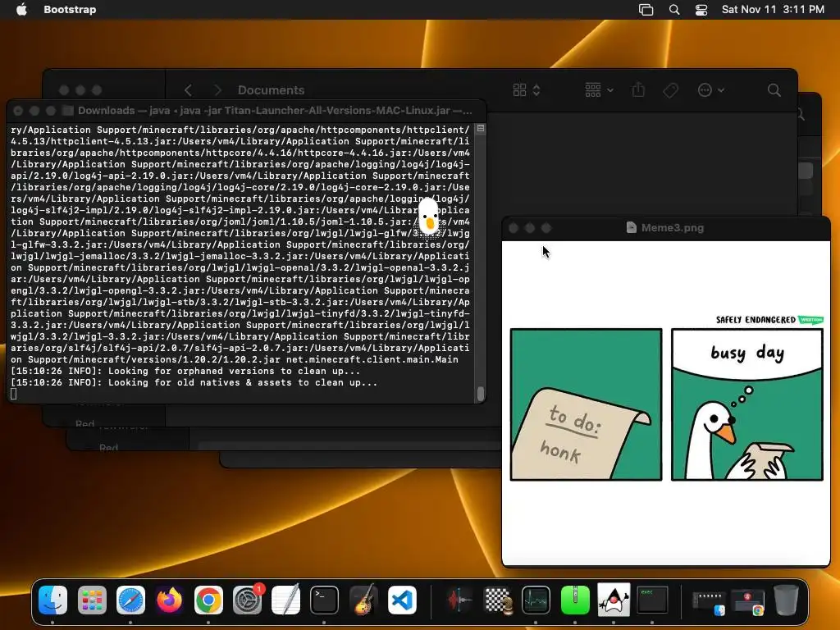Click the date and time in menu bar
840x630 pixels.
773,10
